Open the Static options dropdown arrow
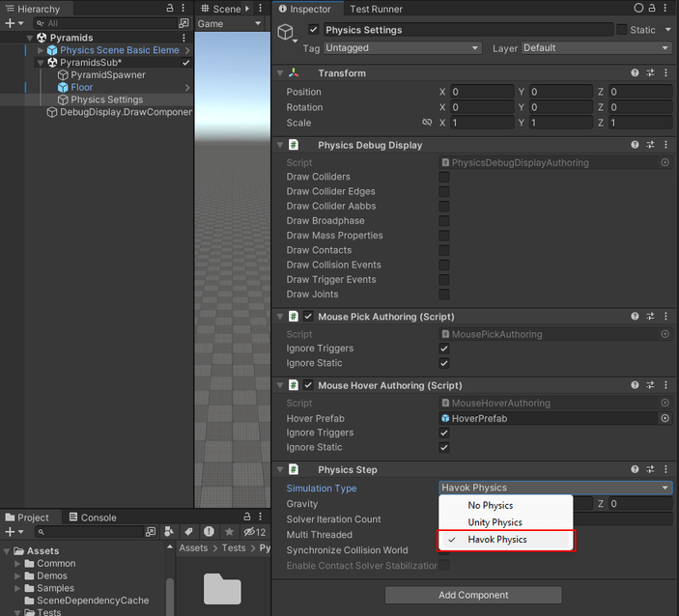 667,30
